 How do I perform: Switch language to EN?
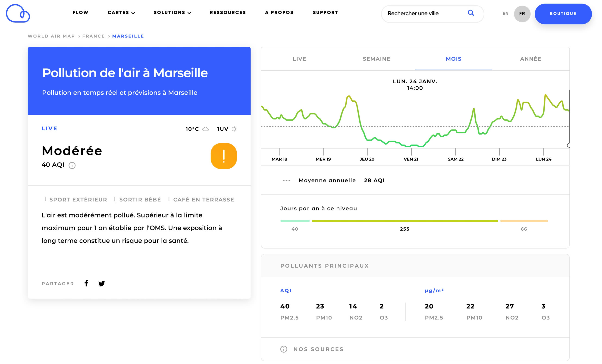(505, 14)
